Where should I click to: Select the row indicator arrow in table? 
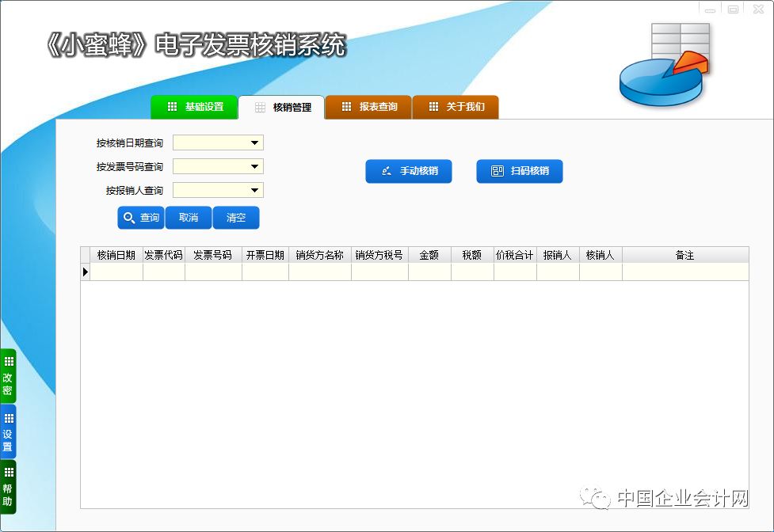86,272
